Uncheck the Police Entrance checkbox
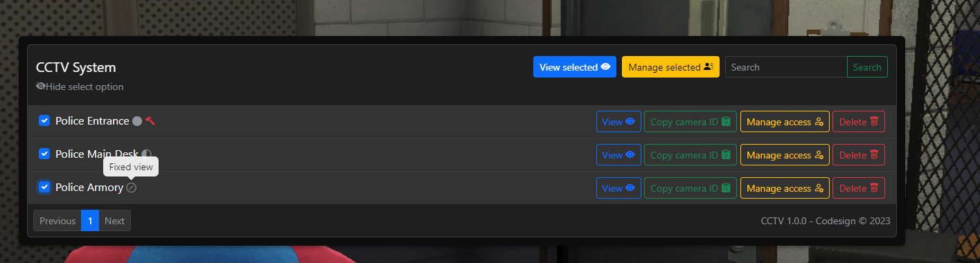This screenshot has width=980, height=263. pos(44,120)
